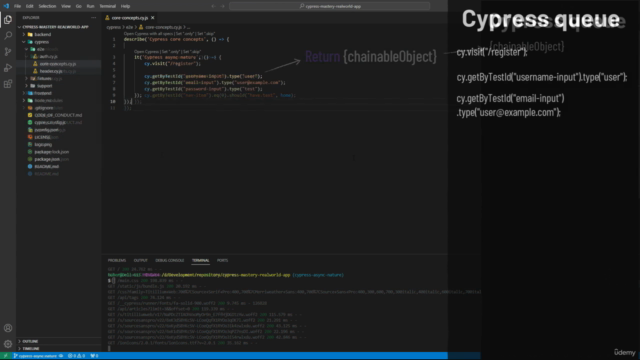Viewport: 640px width, 360px height.
Task: Open the errors and warnings status indicator
Action: point(76,356)
